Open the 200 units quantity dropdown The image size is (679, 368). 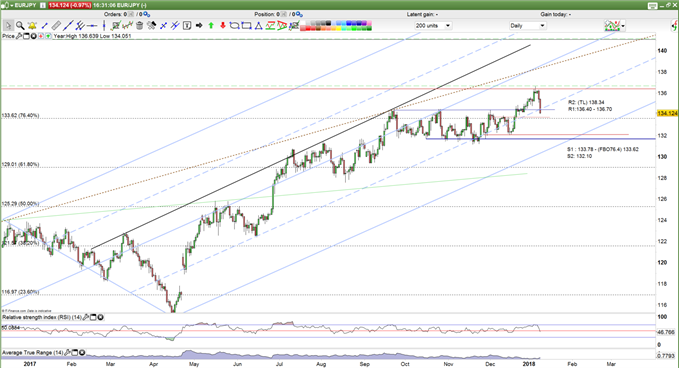[x=433, y=26]
